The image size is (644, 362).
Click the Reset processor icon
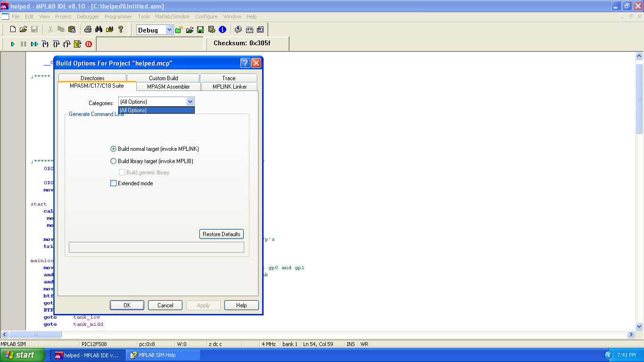(x=78, y=44)
